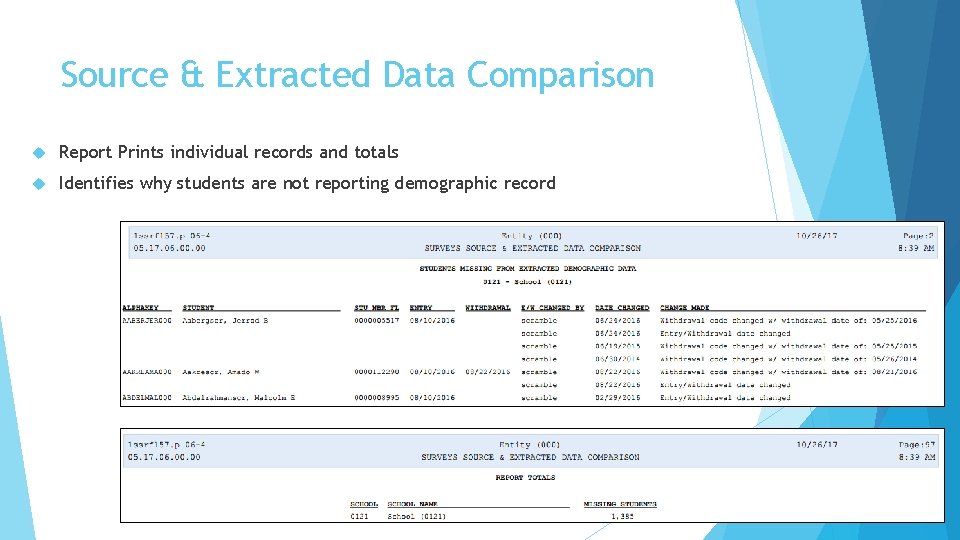Click the MISSING STUDENTS column header
The image size is (960, 540).
(620, 504)
